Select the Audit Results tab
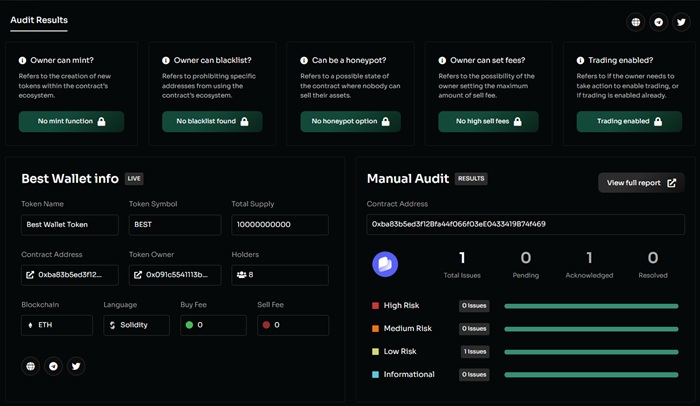 point(39,21)
